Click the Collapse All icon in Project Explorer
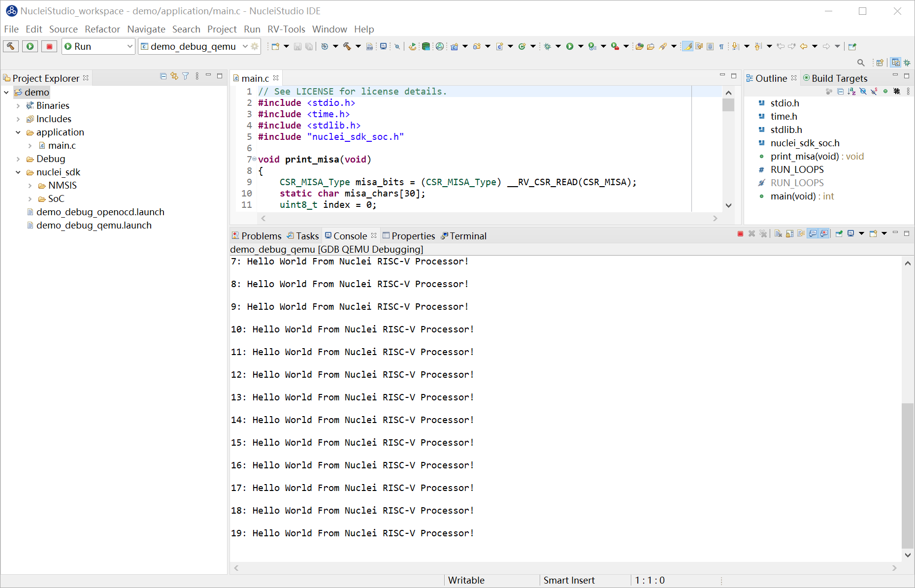This screenshot has width=915, height=588. tap(163, 76)
